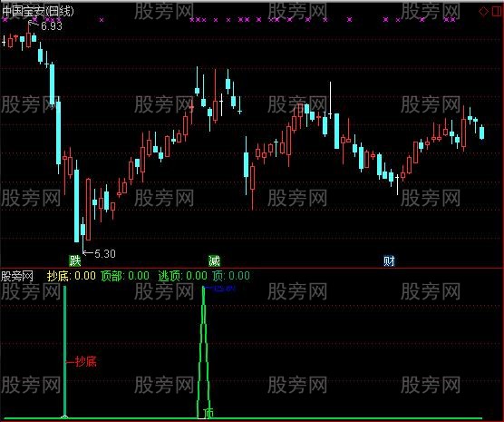
Task: Click the chart title 中国宝安(日线)
Action: pyautogui.click(x=37, y=11)
